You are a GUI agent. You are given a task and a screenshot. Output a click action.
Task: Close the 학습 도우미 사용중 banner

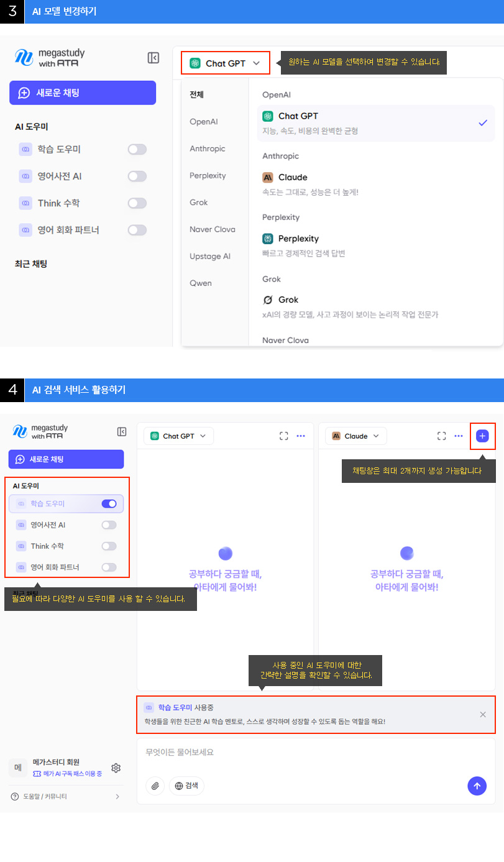point(483,715)
